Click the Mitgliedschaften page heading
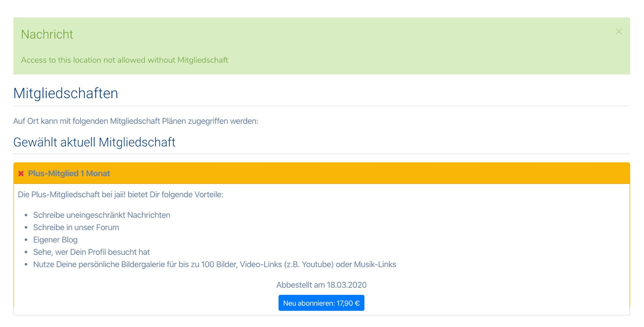Viewport: 644px width, 327px height. point(66,93)
